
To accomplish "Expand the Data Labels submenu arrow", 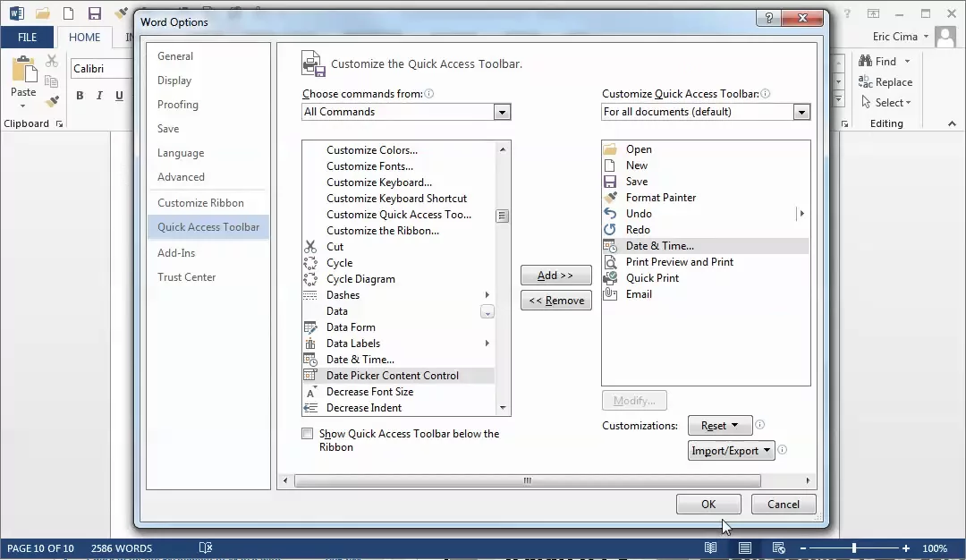I will [487, 344].
